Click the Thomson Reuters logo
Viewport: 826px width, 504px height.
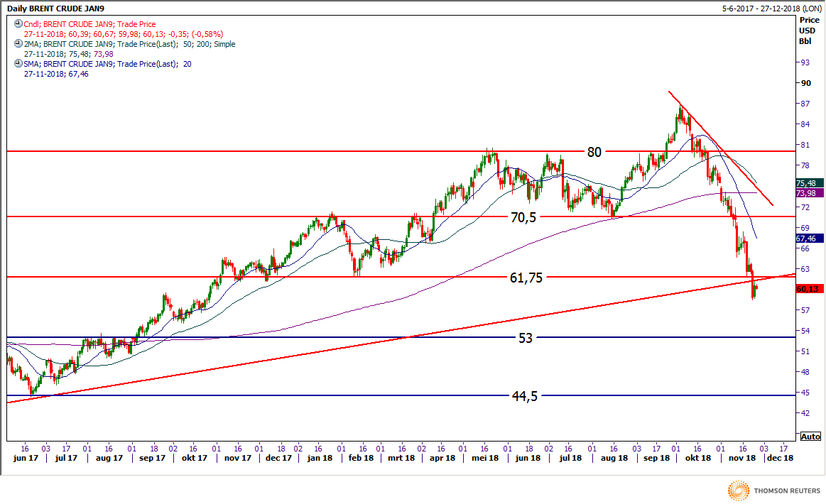click(774, 491)
